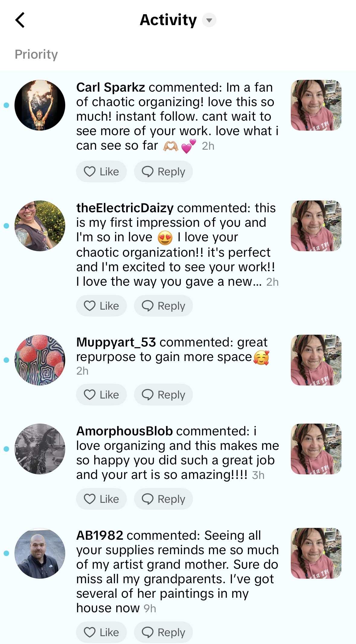Tap the heart on AmorphousBlob's comment
The image size is (356, 644).
tap(90, 499)
